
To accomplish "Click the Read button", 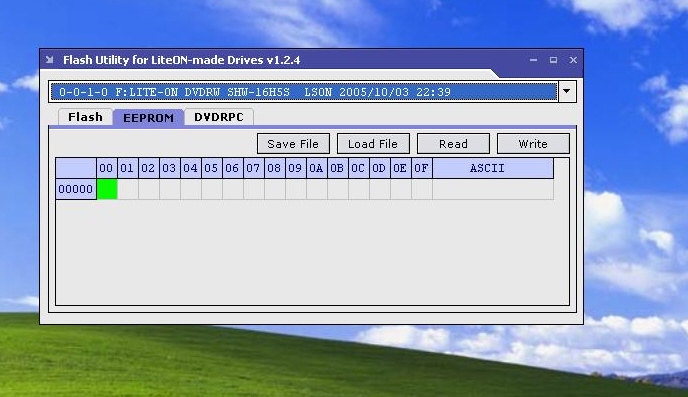I will [453, 144].
